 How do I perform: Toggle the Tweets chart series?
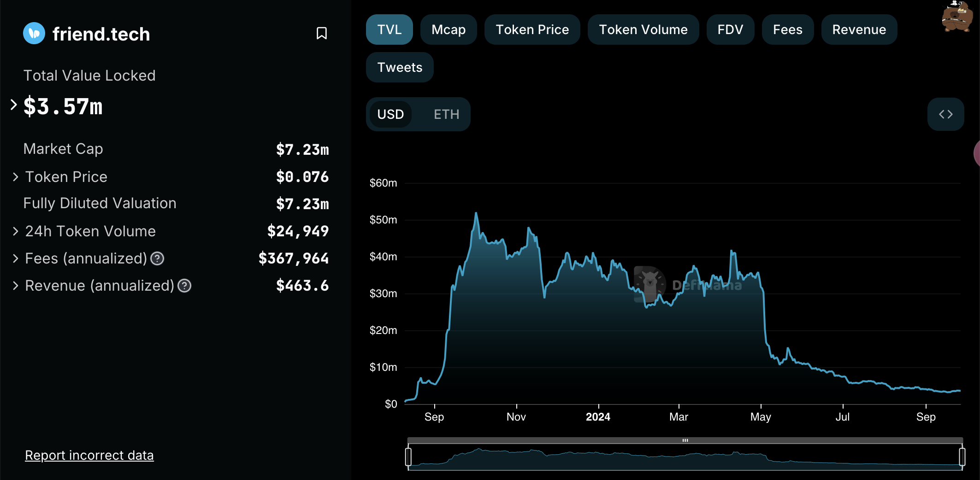[x=400, y=67]
